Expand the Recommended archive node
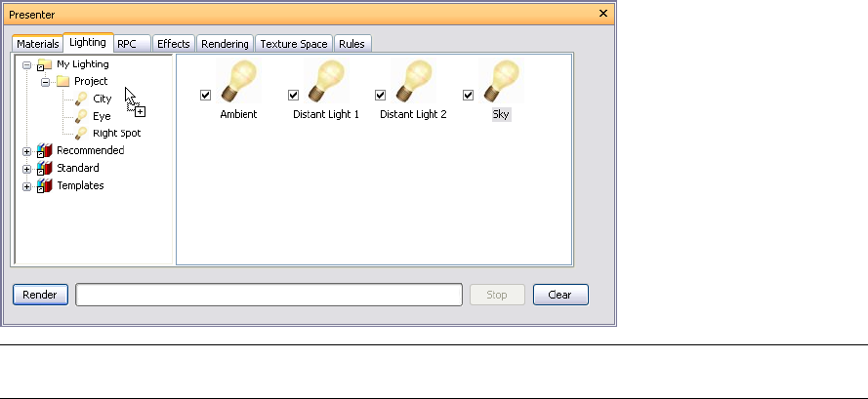The image size is (868, 399). [x=26, y=151]
